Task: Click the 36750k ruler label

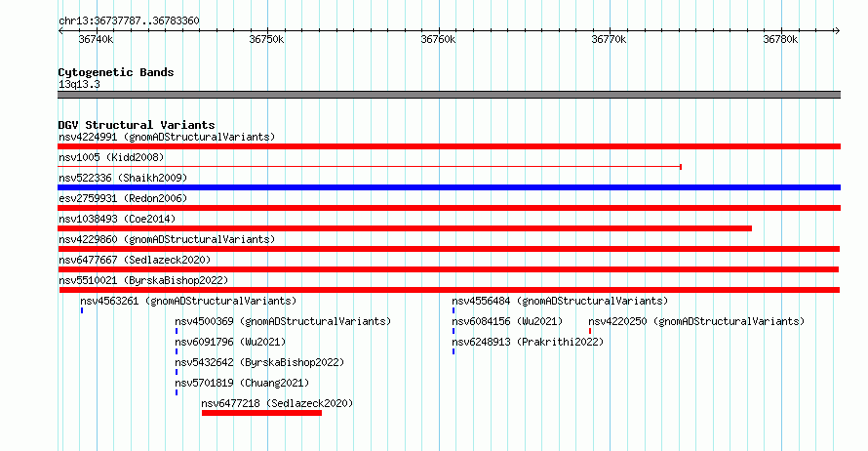Action: [266, 39]
